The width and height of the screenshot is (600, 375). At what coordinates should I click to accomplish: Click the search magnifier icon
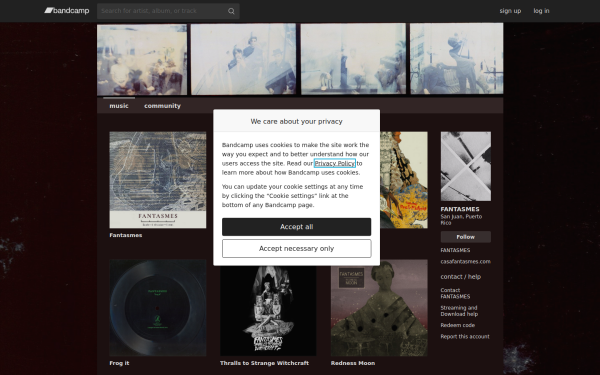coord(231,11)
